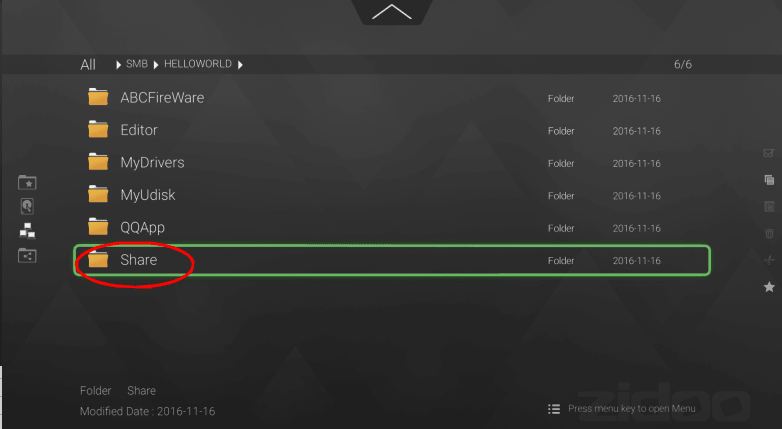Go to HELLOWORLD in breadcrumb path
The width and height of the screenshot is (782, 429).
[197, 64]
